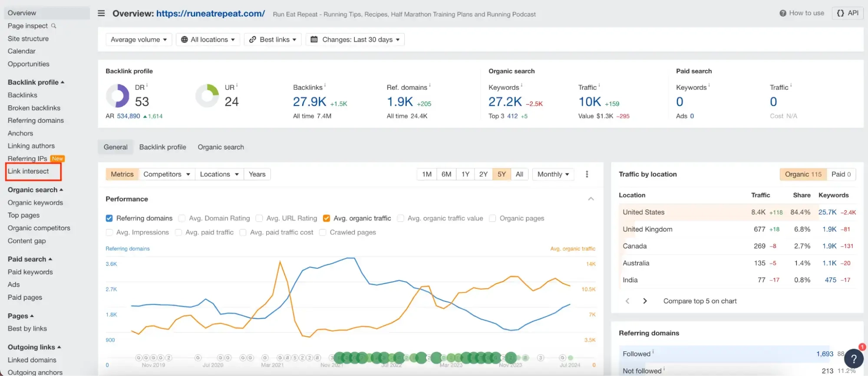Click the hamburger menu icon beside Overview

click(101, 13)
